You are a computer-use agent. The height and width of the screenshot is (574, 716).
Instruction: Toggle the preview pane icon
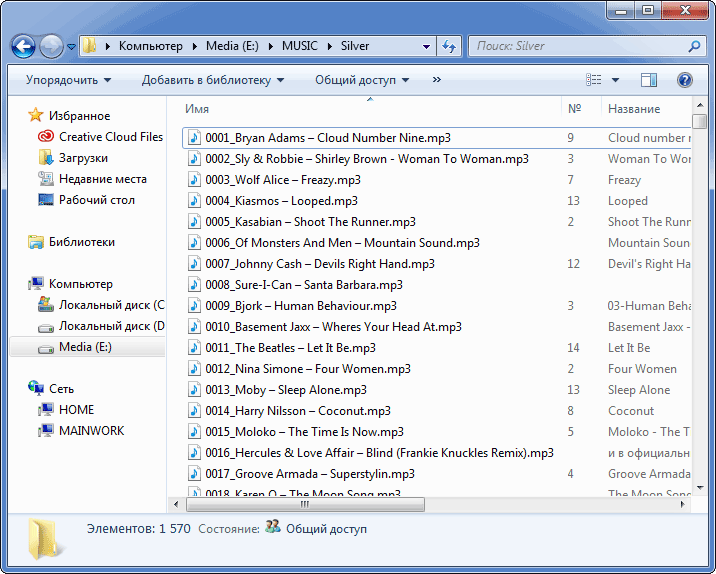(x=649, y=80)
